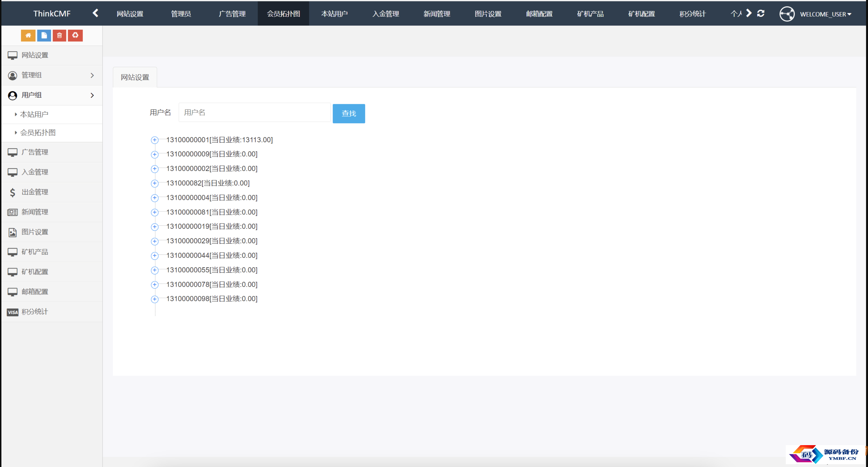Shift the top tabs with the right arrow
Image resolution: width=868 pixels, height=467 pixels.
749,13
